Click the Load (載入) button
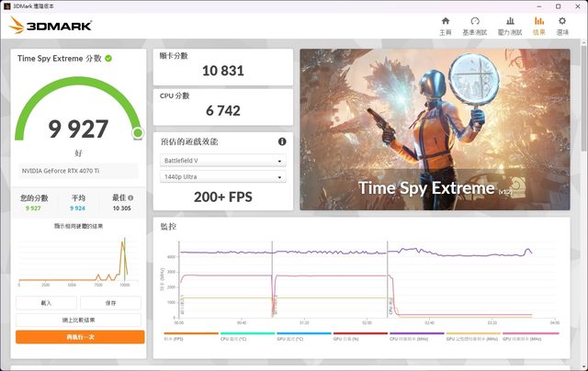 [x=46, y=302]
